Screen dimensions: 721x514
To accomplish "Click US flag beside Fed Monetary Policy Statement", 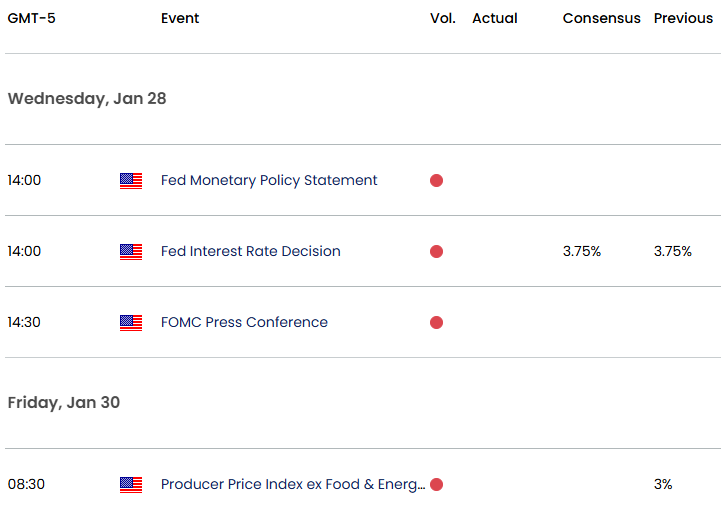I will (131, 181).
